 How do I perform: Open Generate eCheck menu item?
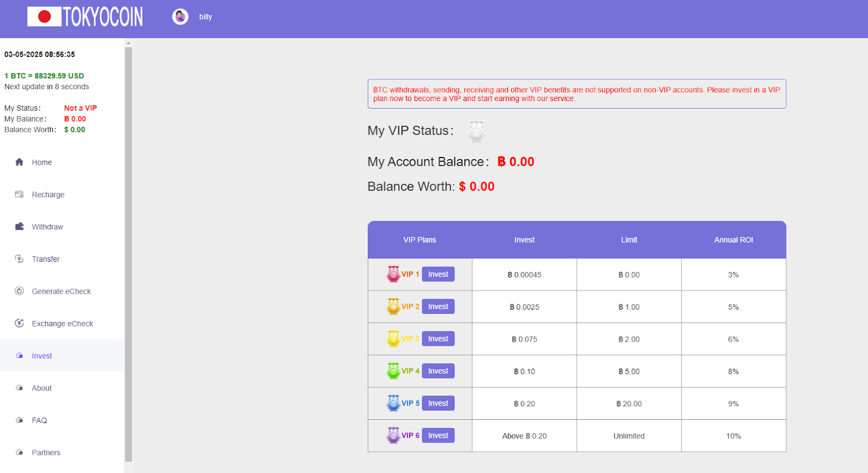tap(62, 291)
